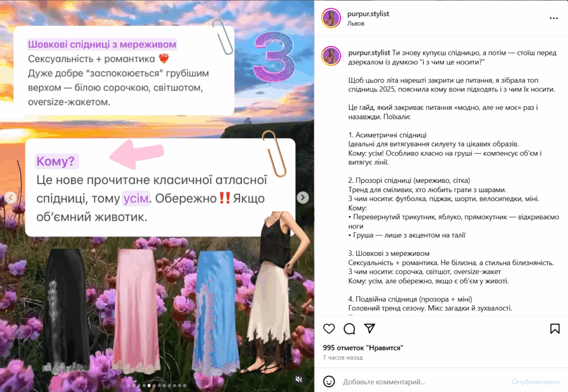Share the post with paper plane icon
Image resolution: width=568 pixels, height=392 pixels.
[x=369, y=328]
